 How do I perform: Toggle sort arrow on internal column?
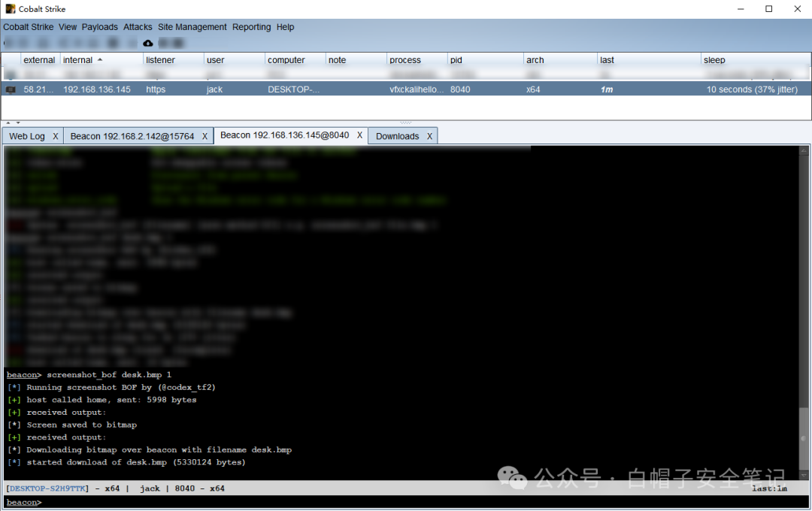100,60
